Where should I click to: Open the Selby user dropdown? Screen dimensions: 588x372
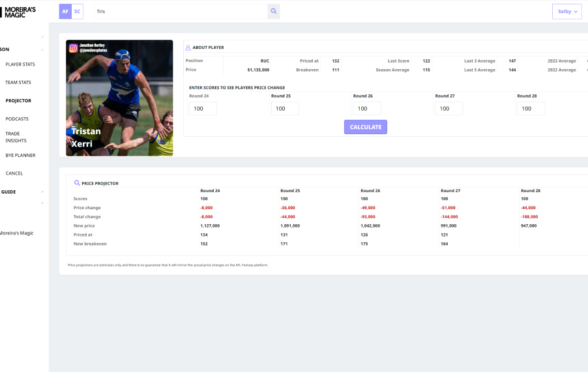(566, 12)
